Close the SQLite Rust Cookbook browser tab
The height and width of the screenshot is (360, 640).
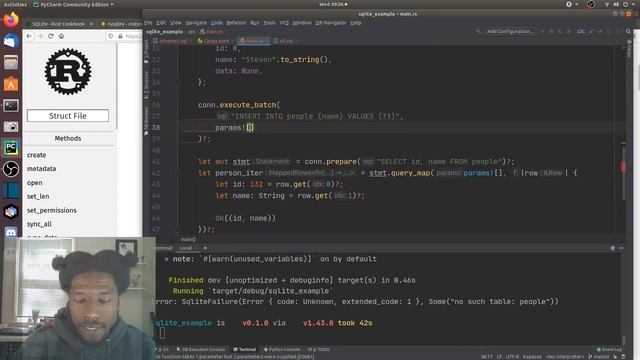click(x=91, y=24)
